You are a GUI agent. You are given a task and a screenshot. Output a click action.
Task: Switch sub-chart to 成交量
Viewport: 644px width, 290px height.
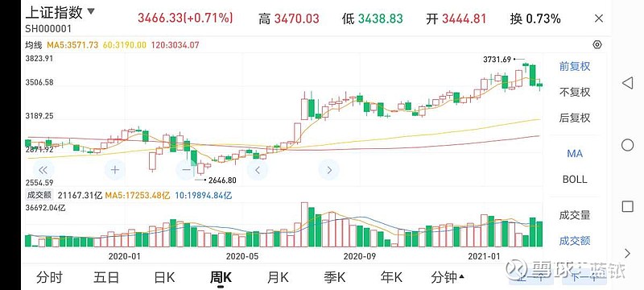[575, 215]
